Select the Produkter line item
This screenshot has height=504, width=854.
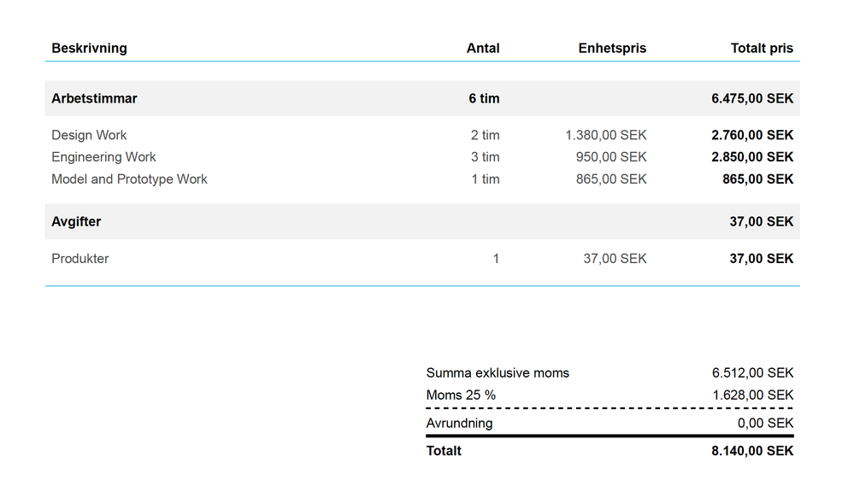(x=422, y=259)
